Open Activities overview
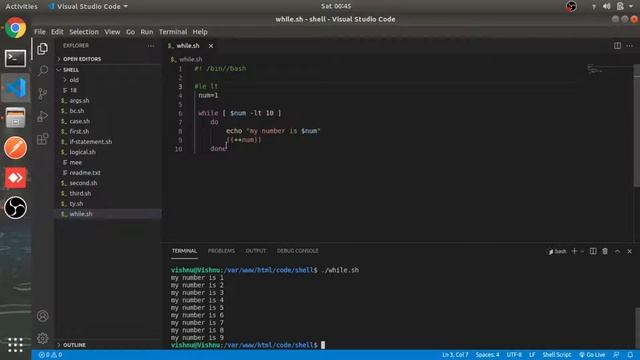The width and height of the screenshot is (640, 360). 21,7
